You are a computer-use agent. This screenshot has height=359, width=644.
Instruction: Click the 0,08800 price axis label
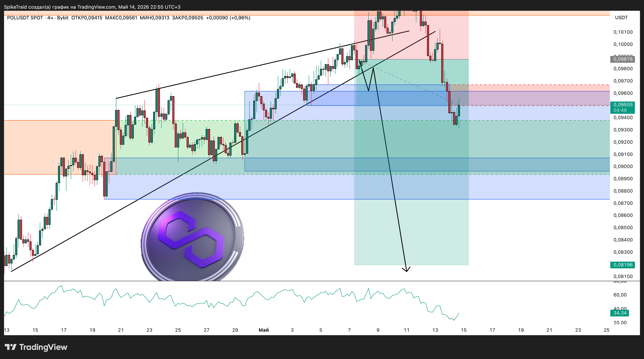(623, 191)
